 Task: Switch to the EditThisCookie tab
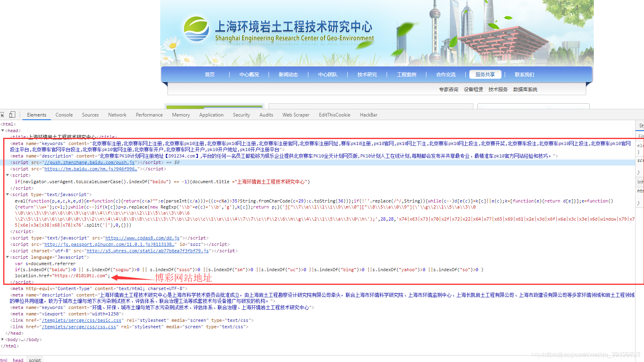[x=335, y=115]
